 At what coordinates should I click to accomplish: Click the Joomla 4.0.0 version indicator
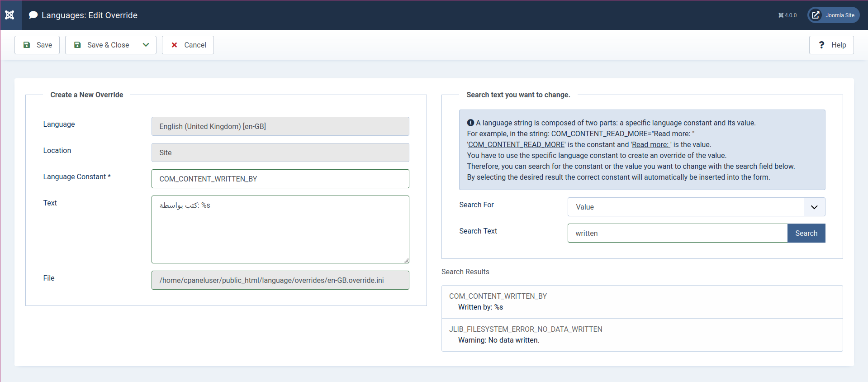click(x=787, y=15)
